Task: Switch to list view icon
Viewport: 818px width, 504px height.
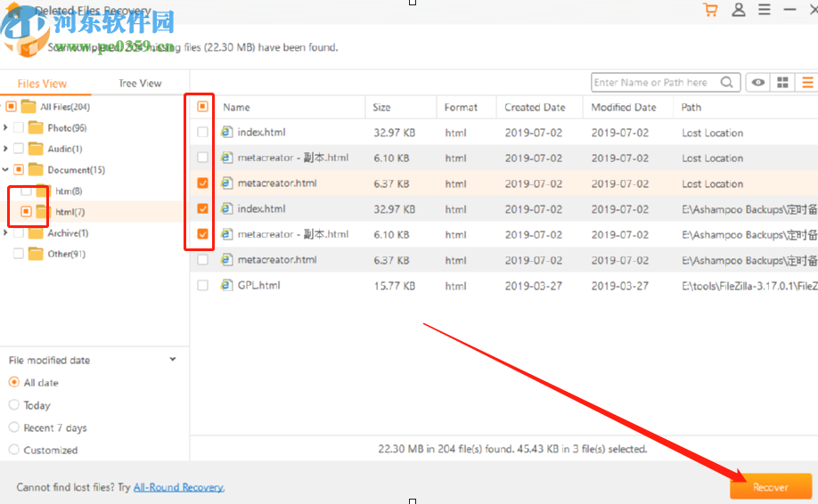Action: pyautogui.click(x=807, y=82)
